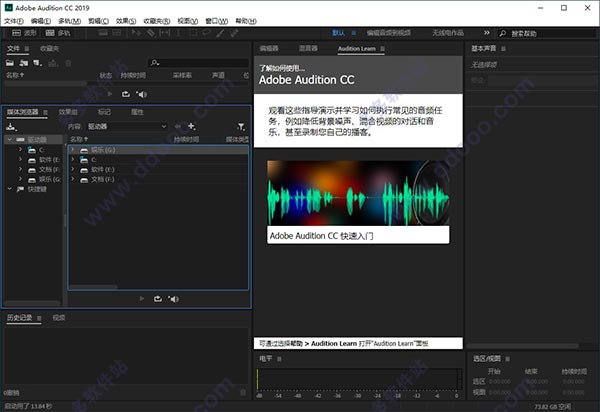
Task: Switch to the 编辑器 Editor tab
Action: click(x=269, y=49)
